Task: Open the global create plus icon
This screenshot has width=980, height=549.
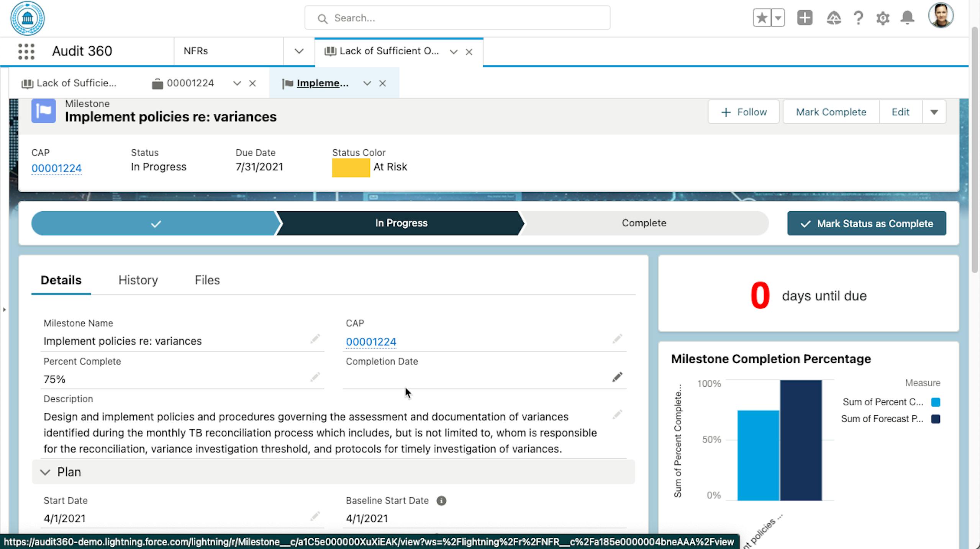Action: tap(805, 18)
